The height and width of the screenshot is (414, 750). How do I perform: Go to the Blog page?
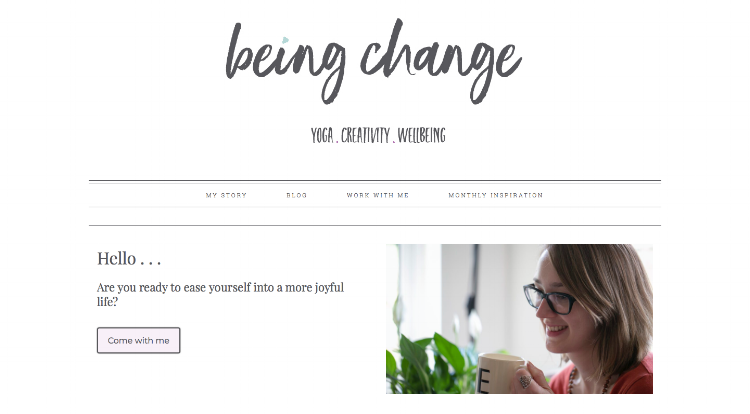point(297,195)
